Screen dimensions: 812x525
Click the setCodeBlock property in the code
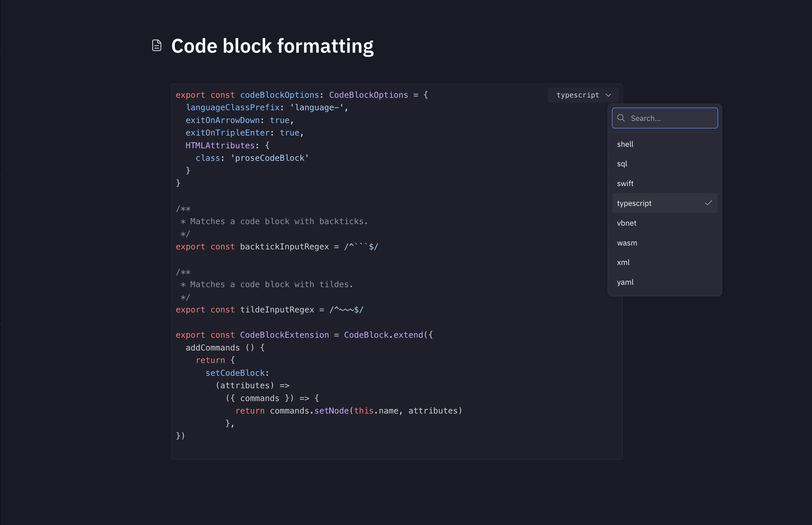(235, 373)
